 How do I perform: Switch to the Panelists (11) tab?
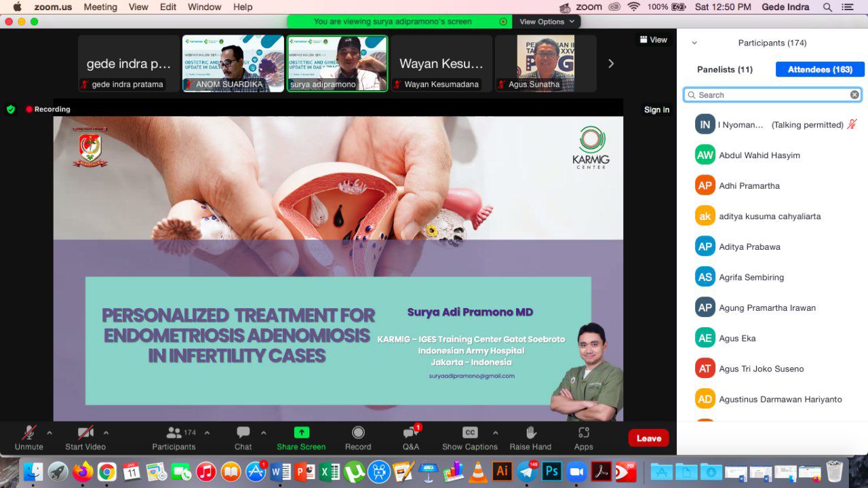click(725, 69)
